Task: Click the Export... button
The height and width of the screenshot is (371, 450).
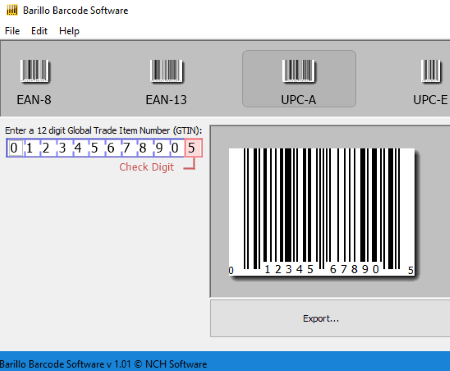Action: [x=330, y=318]
